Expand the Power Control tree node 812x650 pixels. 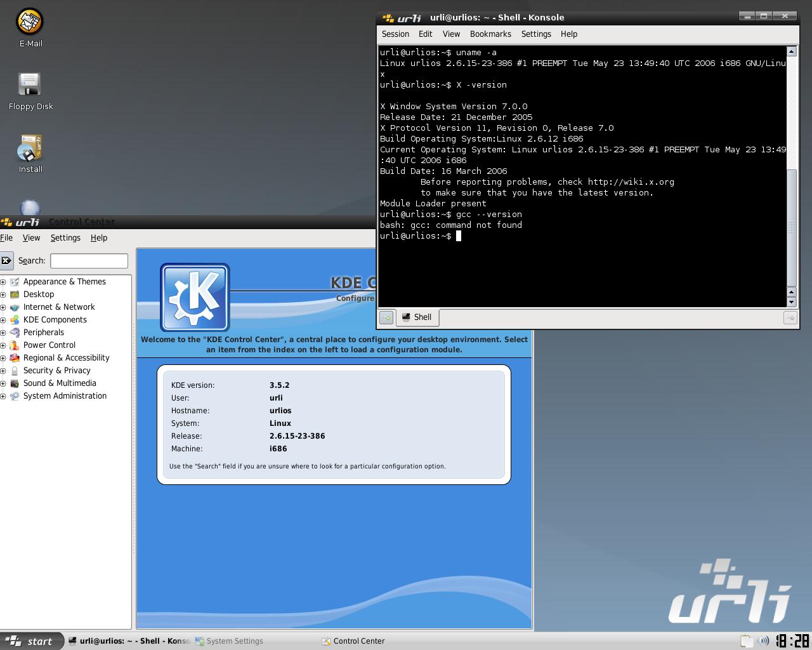tap(3, 345)
